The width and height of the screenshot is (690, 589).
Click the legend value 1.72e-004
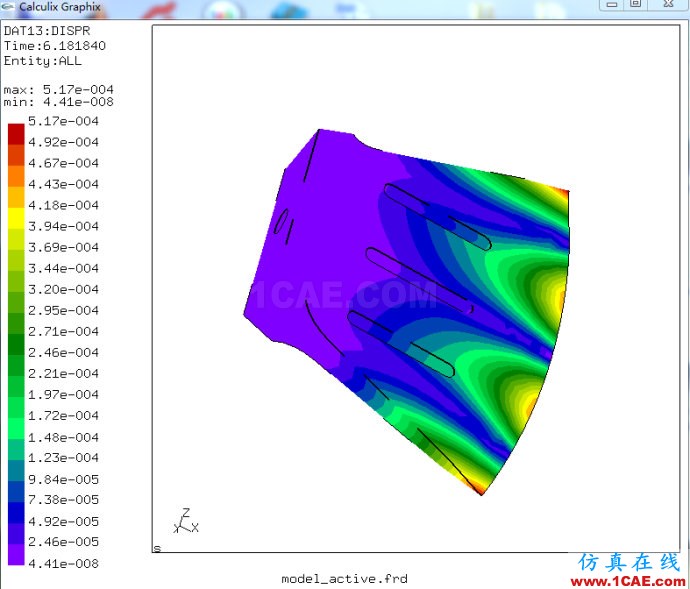tap(63, 416)
